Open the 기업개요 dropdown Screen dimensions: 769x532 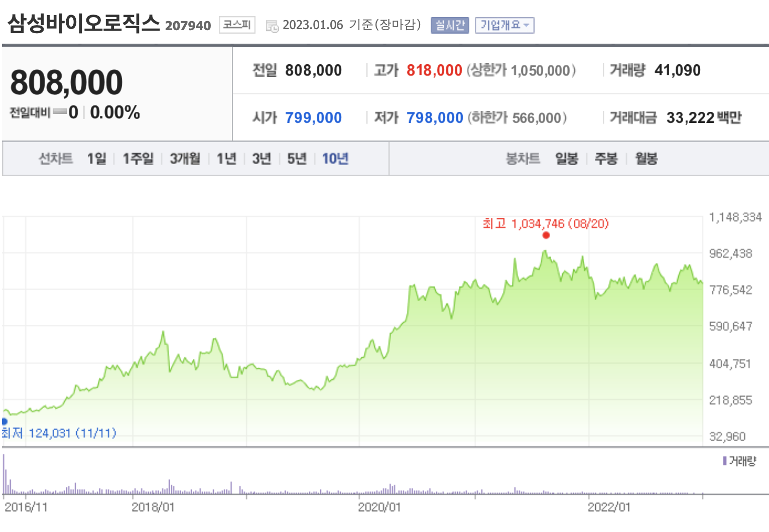click(504, 25)
